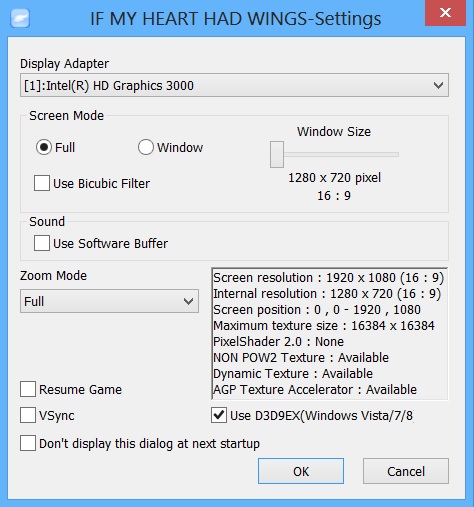Open the Zoom Mode dropdown set to Full

(x=109, y=301)
